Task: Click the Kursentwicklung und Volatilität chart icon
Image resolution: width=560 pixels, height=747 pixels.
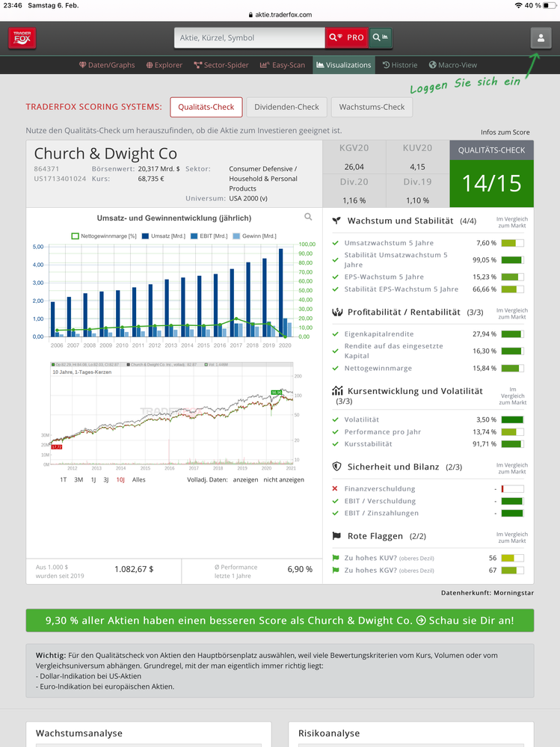Action: coord(337,390)
